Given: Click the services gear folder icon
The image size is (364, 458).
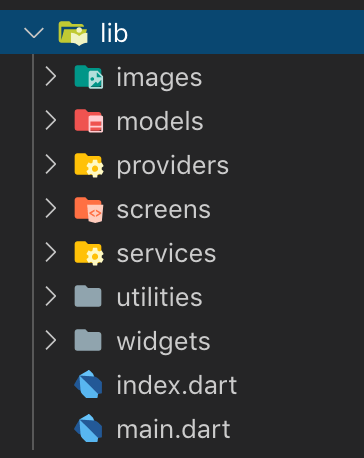Looking at the screenshot, I should 89,253.
